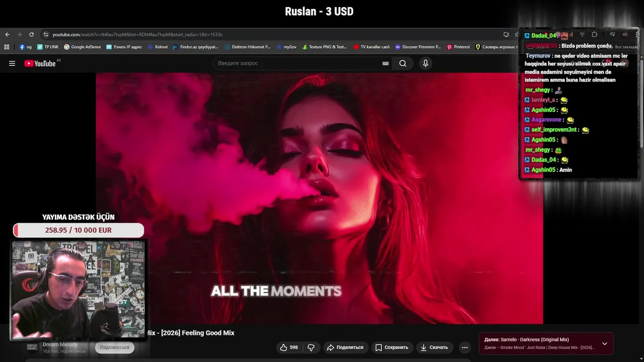Click 'Далее: Samelo - Darkness (Original Mix)' text
644x362 pixels.
click(x=527, y=340)
